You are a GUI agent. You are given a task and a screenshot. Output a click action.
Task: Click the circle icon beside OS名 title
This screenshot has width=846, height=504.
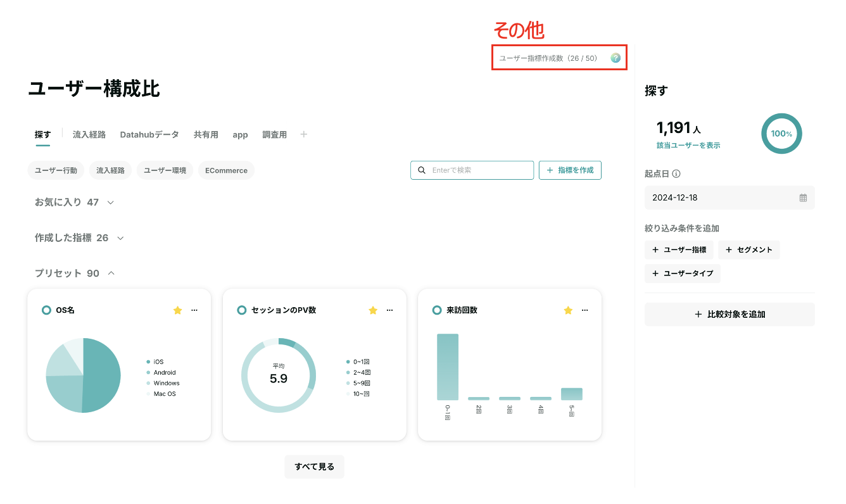coord(46,310)
